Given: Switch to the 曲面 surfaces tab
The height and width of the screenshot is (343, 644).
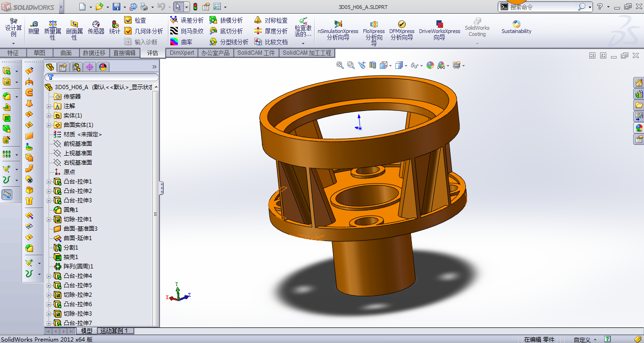Looking at the screenshot, I should [66, 53].
